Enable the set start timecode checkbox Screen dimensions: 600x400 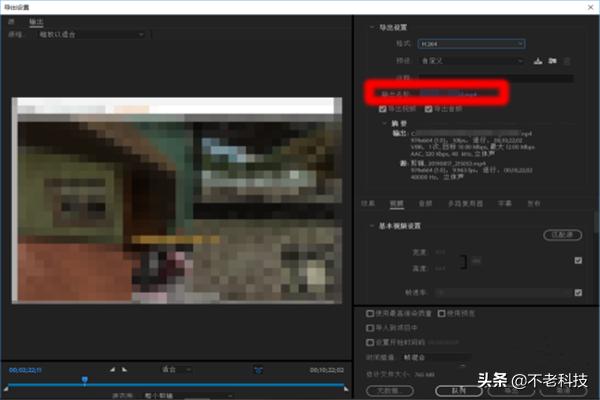tap(370, 342)
